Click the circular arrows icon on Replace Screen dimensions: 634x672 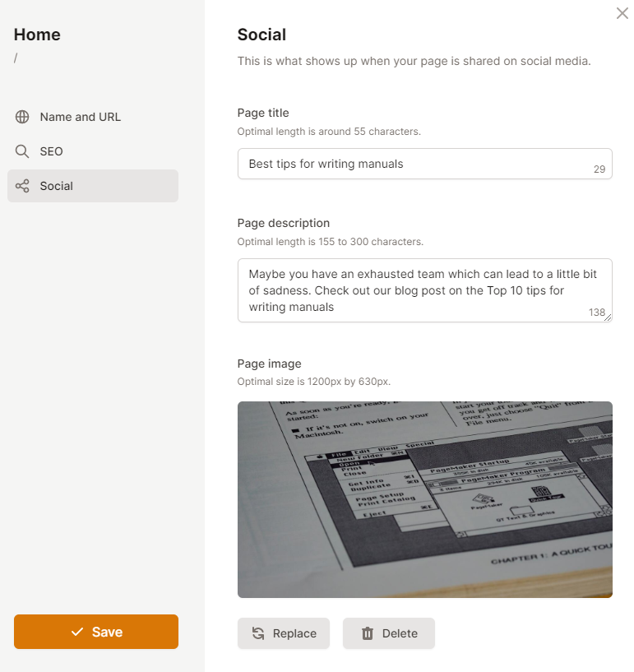(x=258, y=633)
